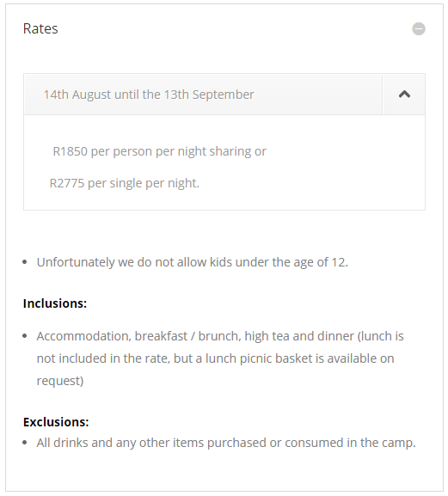Click the bullet before All drinks
448x496 pixels.
pos(25,443)
